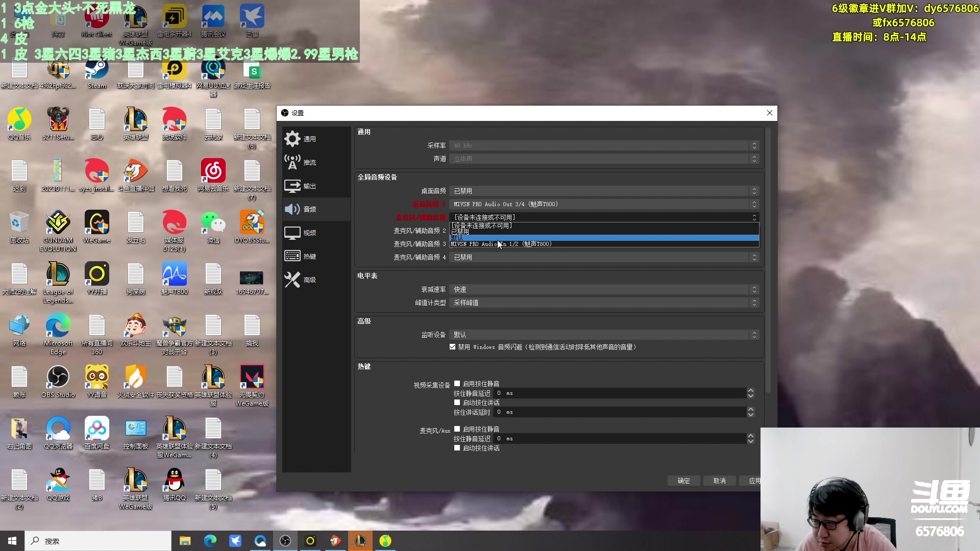The height and width of the screenshot is (551, 980).
Task: Open the 峰值计类型 dropdown
Action: click(604, 303)
